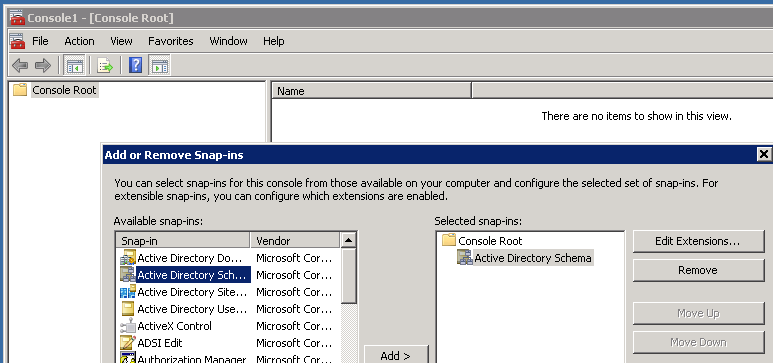Open the Action menu

point(79,41)
